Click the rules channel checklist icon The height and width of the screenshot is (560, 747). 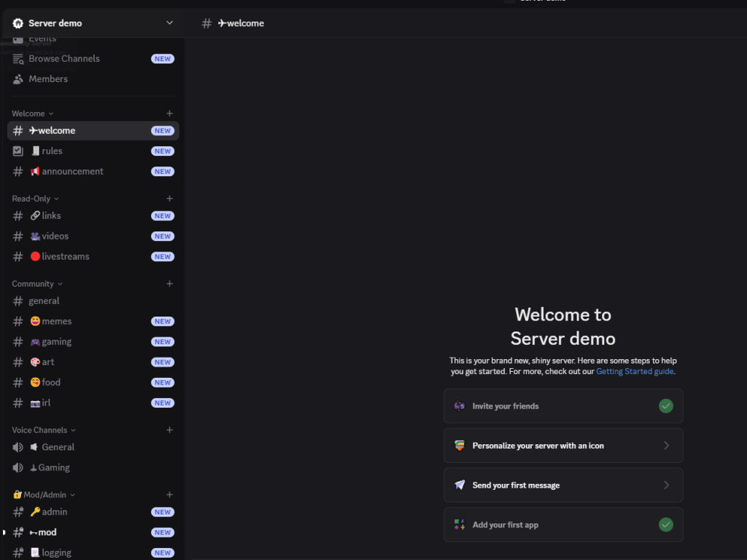point(18,151)
